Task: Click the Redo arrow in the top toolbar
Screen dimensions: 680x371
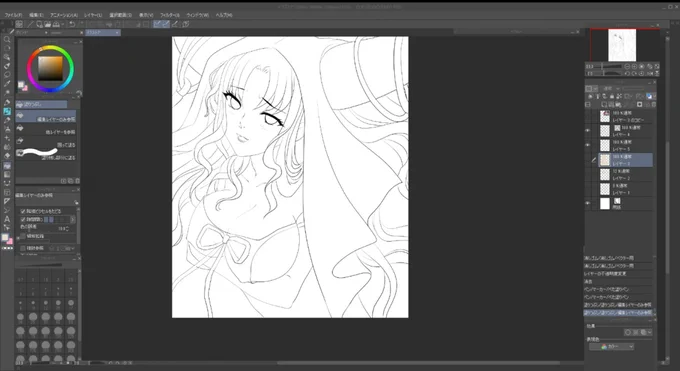Action: [81, 24]
